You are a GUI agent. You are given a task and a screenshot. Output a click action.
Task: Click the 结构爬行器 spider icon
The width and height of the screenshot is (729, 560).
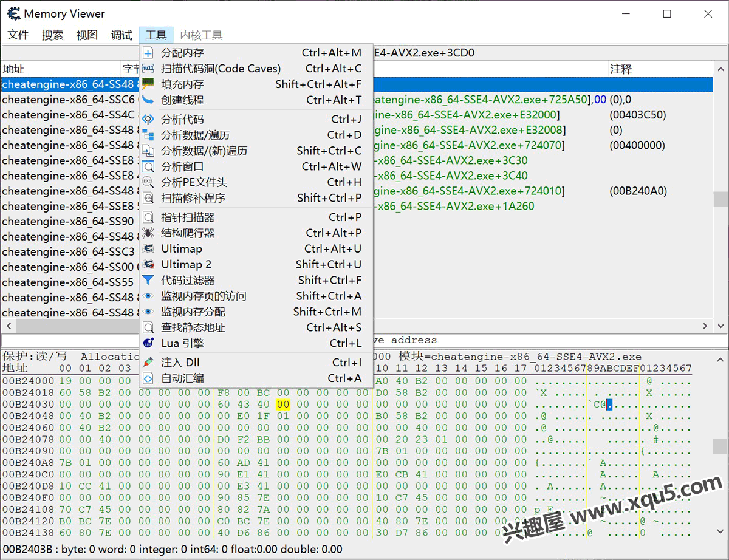pos(148,233)
